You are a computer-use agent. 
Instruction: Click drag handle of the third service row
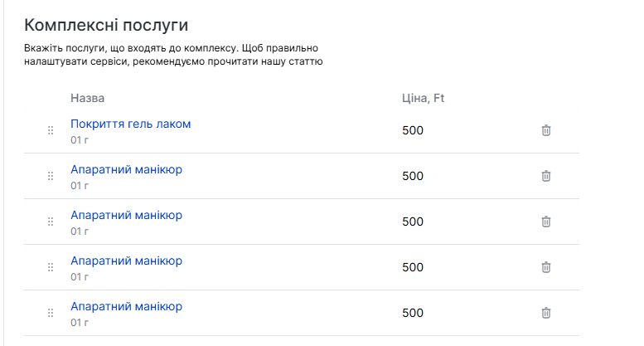(51, 222)
